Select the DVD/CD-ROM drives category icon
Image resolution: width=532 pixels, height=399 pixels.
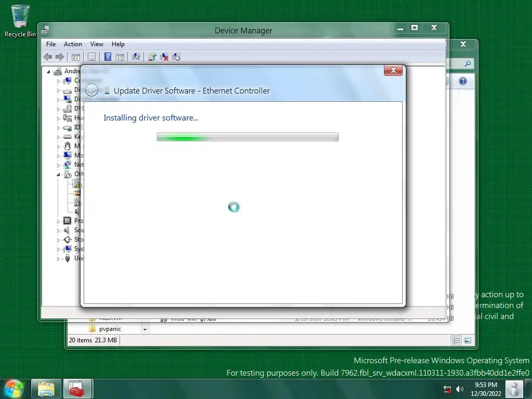[68, 109]
